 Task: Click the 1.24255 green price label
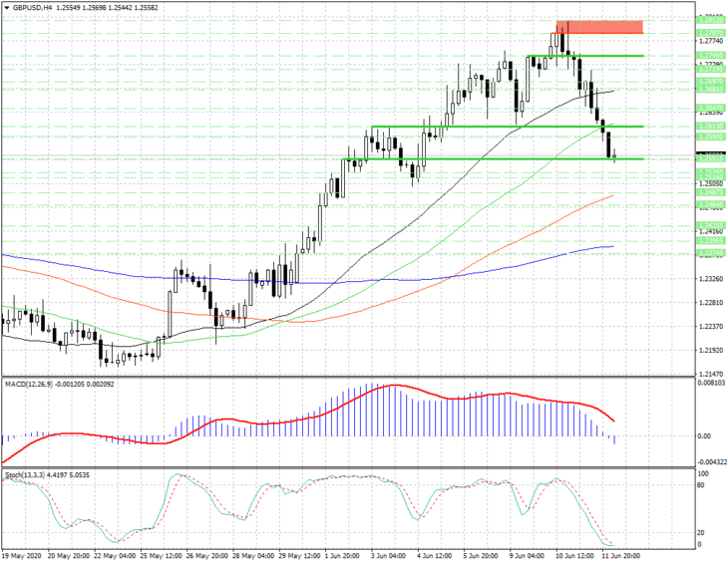click(x=710, y=225)
